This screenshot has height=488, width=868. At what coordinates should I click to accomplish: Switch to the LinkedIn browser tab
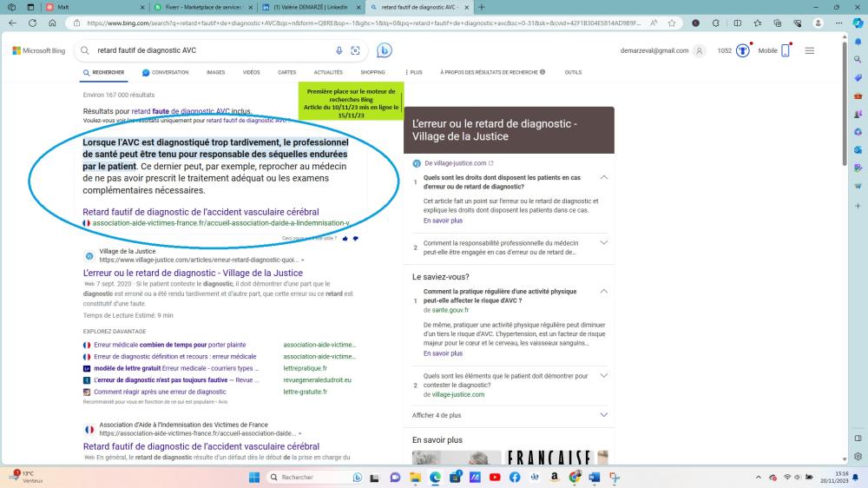pos(310,7)
